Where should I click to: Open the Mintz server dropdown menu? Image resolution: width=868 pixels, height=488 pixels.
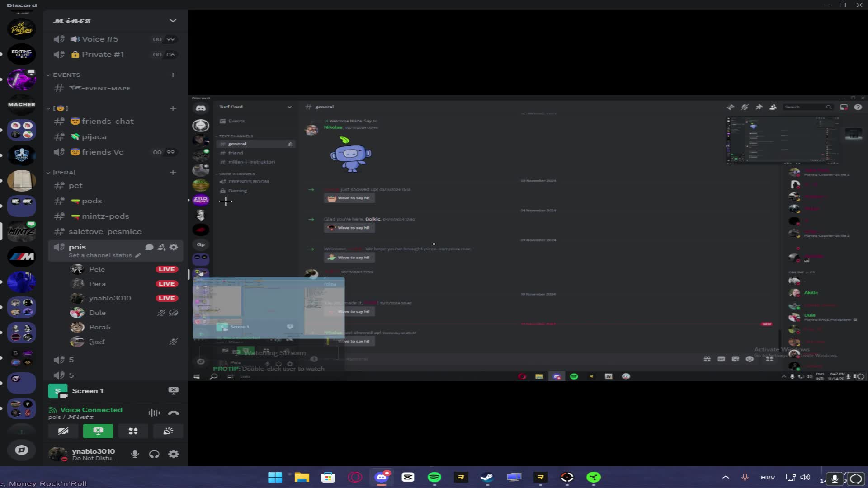[173, 21]
